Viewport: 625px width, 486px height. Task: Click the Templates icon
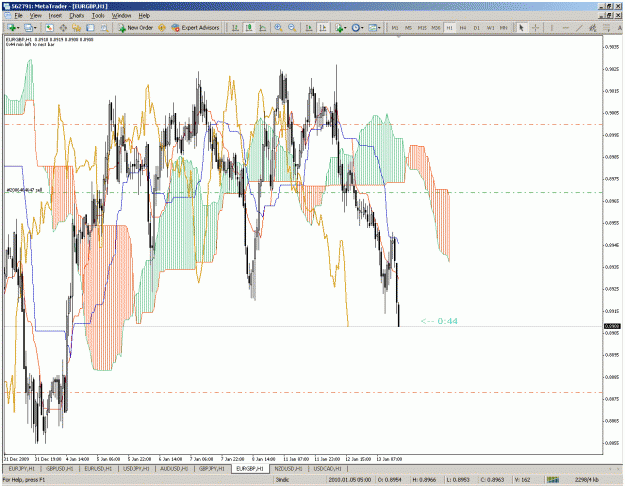tap(373, 28)
